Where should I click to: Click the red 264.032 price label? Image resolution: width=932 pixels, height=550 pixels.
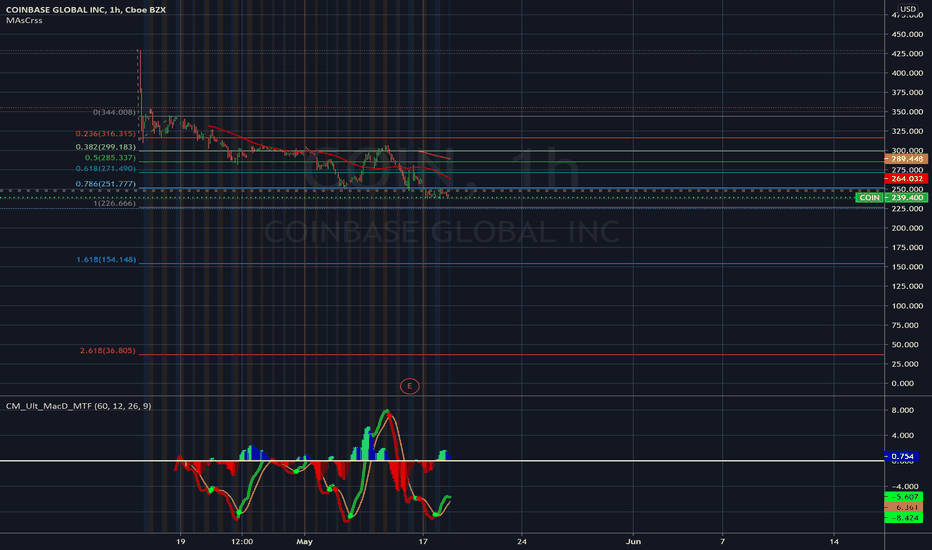[906, 178]
